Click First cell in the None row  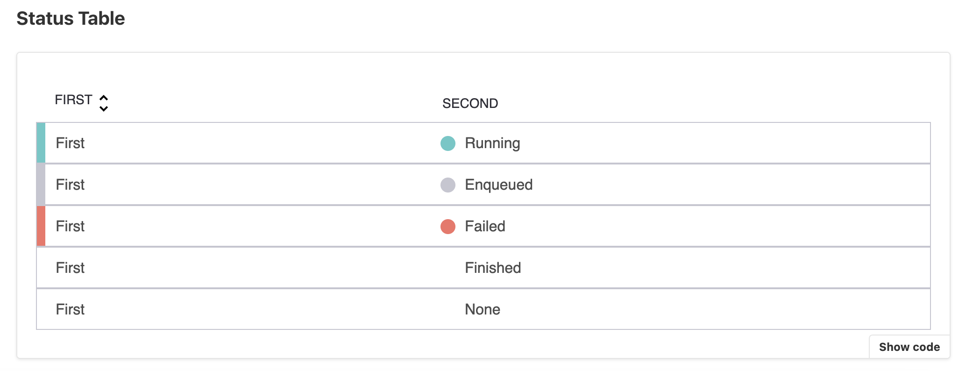(x=70, y=310)
